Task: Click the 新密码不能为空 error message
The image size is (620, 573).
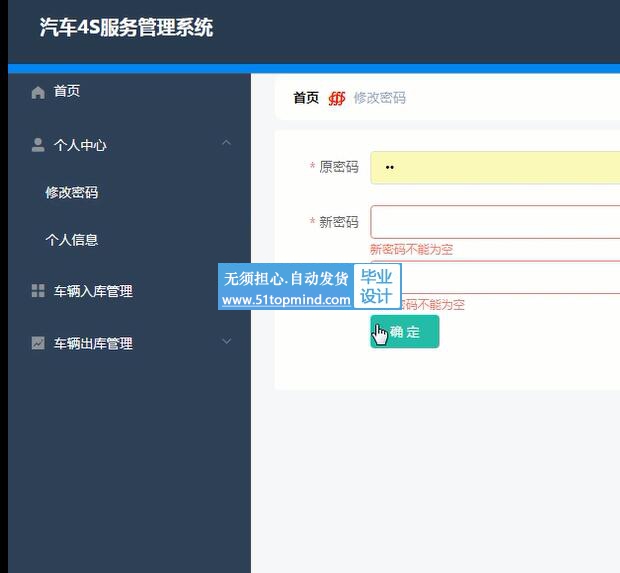Action: pyautogui.click(x=411, y=250)
